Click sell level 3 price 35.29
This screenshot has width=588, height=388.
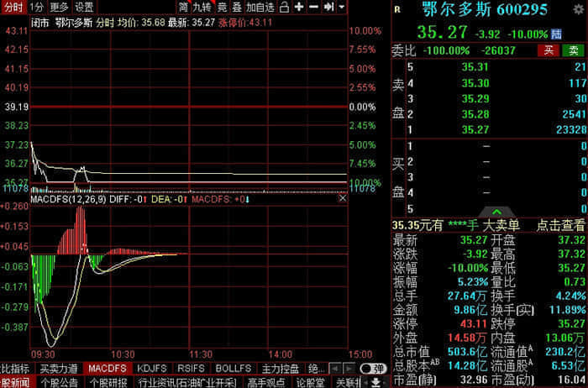pos(475,98)
